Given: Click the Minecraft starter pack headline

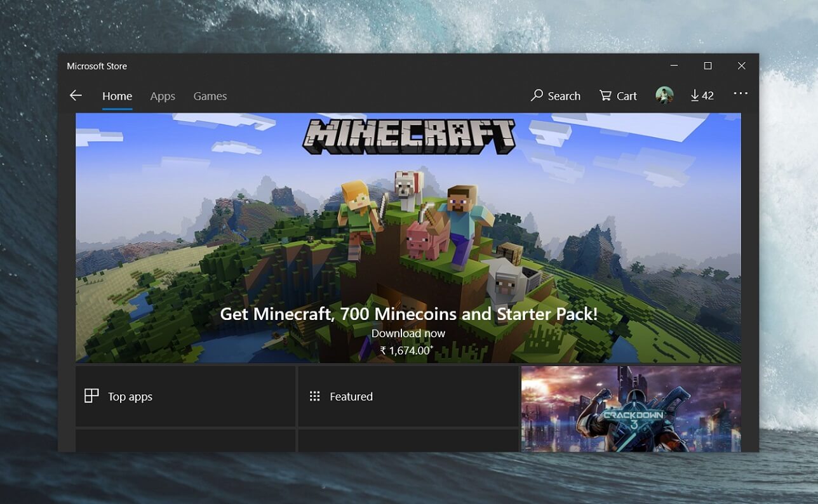Looking at the screenshot, I should [x=408, y=314].
